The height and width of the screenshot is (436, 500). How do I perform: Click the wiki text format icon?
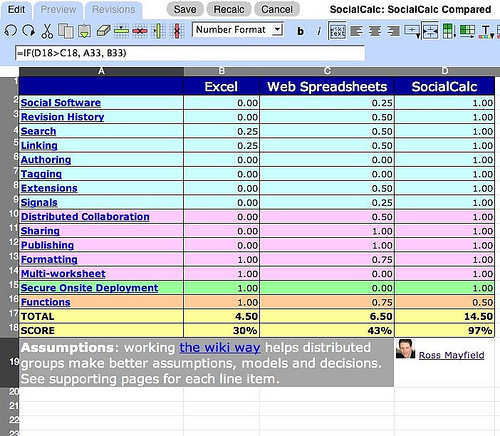click(337, 31)
